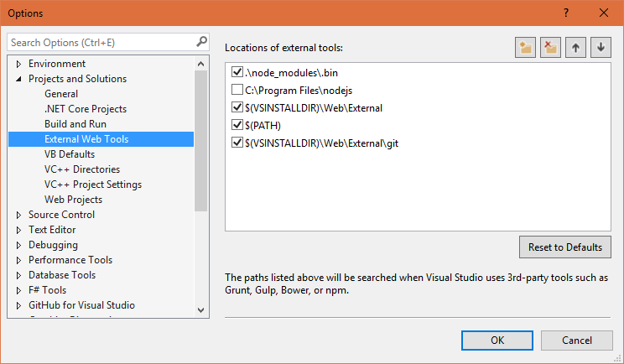This screenshot has width=624, height=364.
Task: Expand the GitHub for Visual Studio node
Action: pyautogui.click(x=18, y=305)
